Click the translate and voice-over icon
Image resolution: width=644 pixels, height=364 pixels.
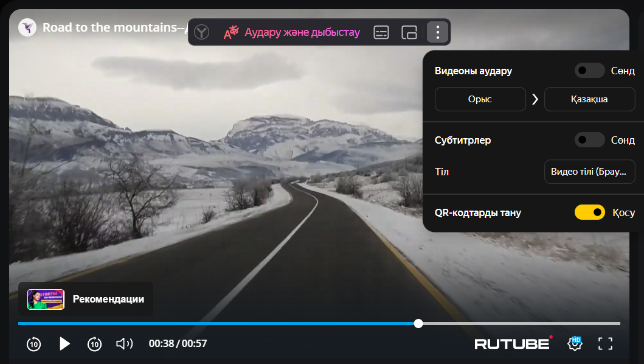[x=231, y=33]
